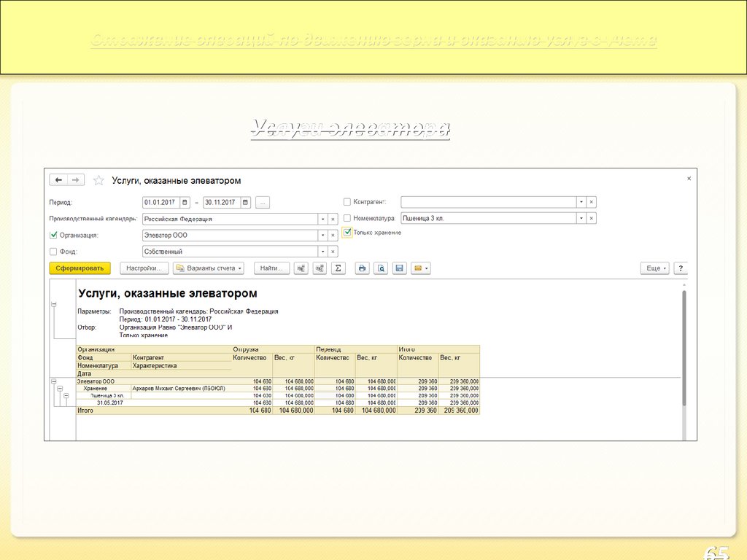
Task: Open the Настройки... button
Action: 144,268
